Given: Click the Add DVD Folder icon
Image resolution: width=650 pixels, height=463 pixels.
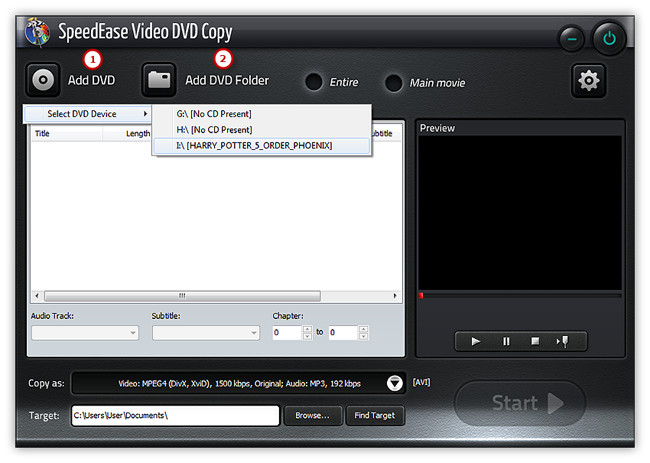Looking at the screenshot, I should tap(159, 80).
